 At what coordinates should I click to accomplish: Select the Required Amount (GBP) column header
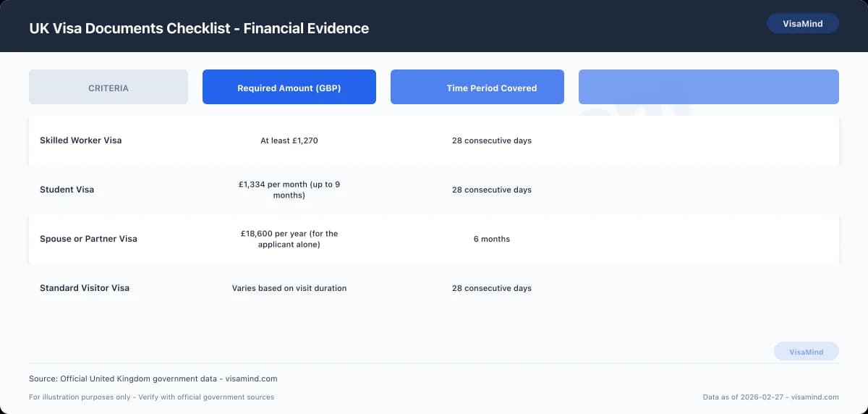[289, 87]
